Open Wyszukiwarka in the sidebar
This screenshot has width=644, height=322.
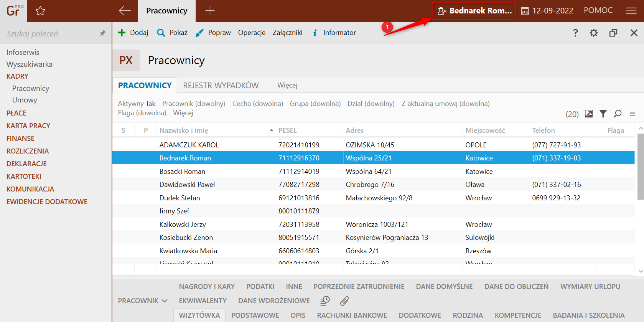(x=30, y=64)
